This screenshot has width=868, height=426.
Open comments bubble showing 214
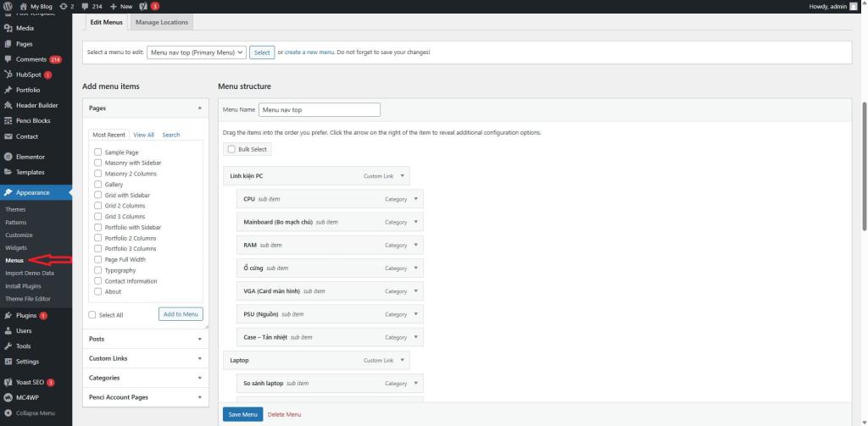pyautogui.click(x=85, y=7)
